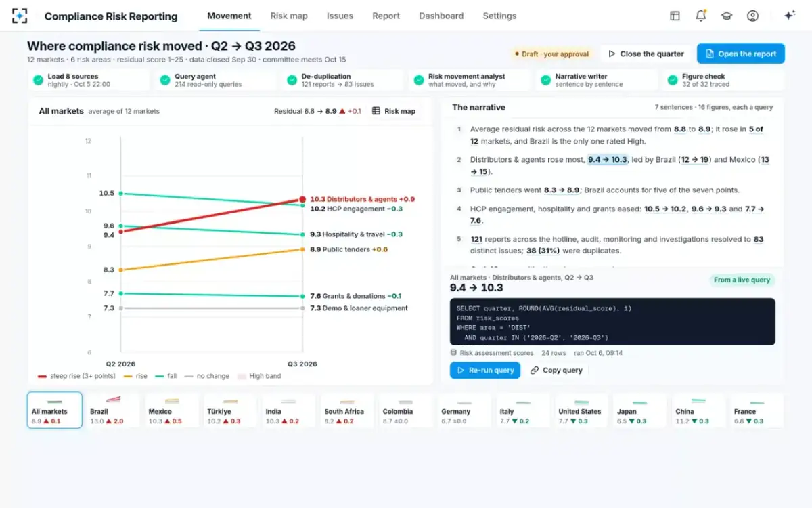Click the Q3 2026 red Distributors data point
812x508 pixels.
tap(302, 200)
